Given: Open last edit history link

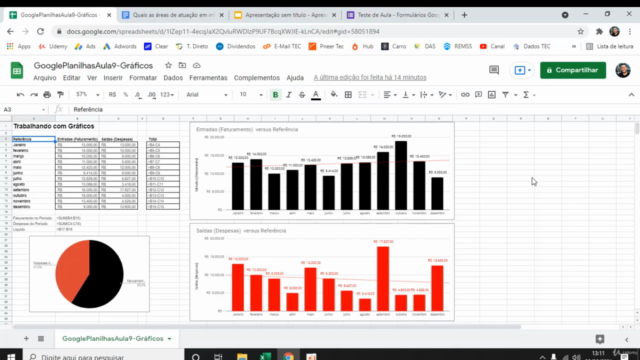Looking at the screenshot, I should coord(370,78).
